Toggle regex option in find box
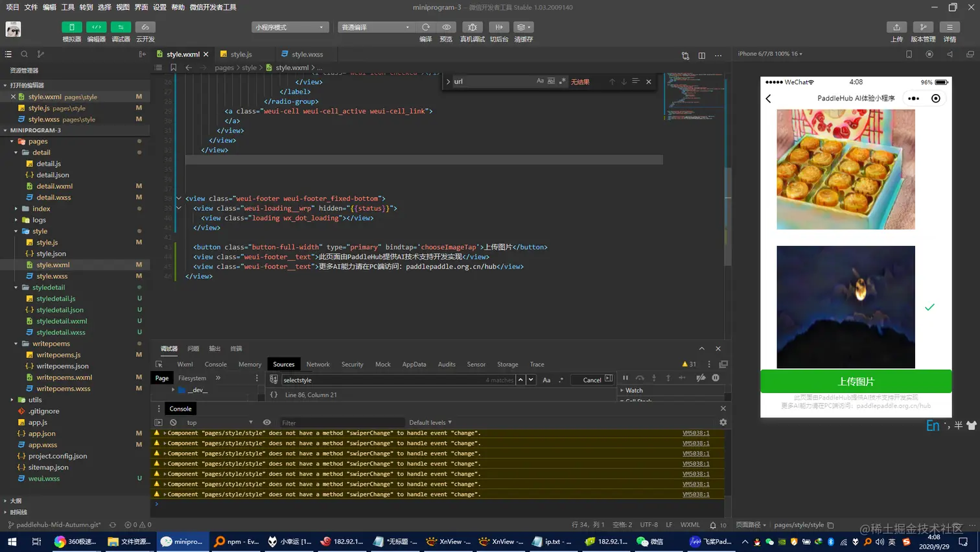Image resolution: width=980 pixels, height=552 pixels. (x=562, y=81)
